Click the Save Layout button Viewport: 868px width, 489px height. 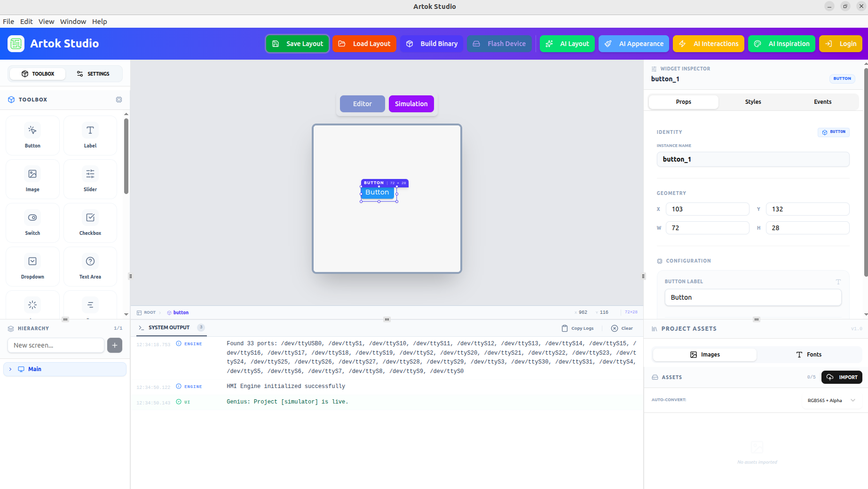297,43
